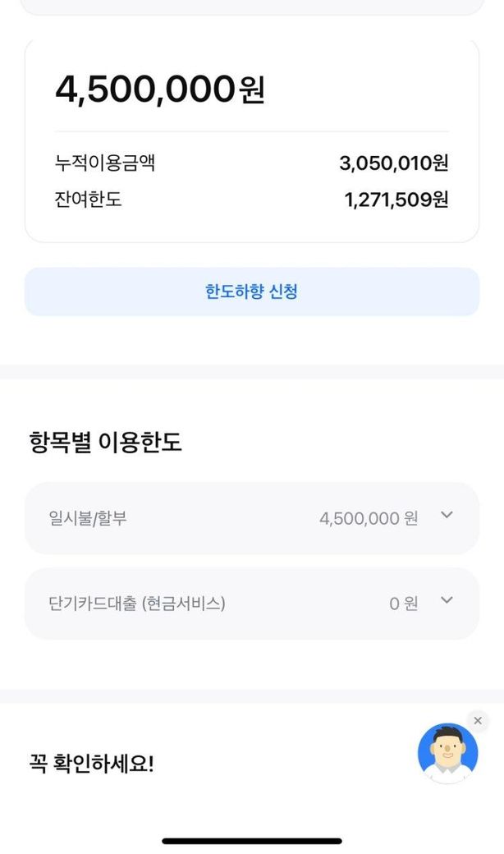This screenshot has height=854, width=504.
Task: Tap the 꼭 확인하세요! notice heading
Action: click(91, 764)
